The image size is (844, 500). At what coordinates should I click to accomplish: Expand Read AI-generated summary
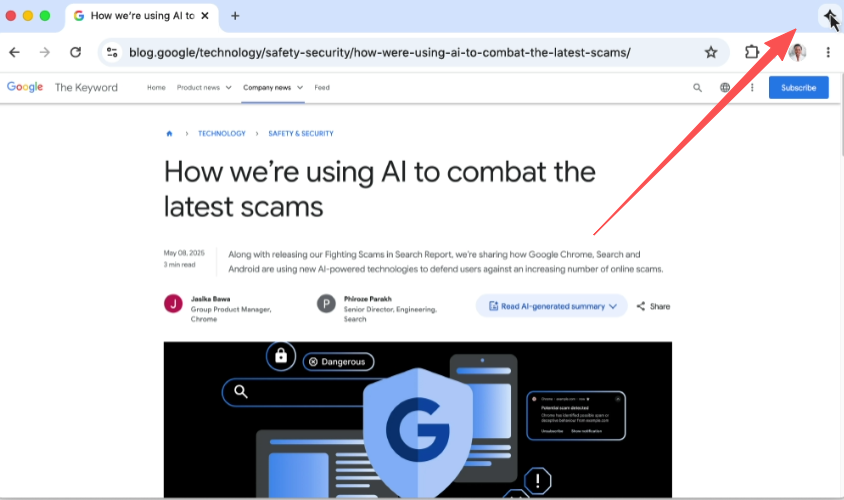coord(552,306)
